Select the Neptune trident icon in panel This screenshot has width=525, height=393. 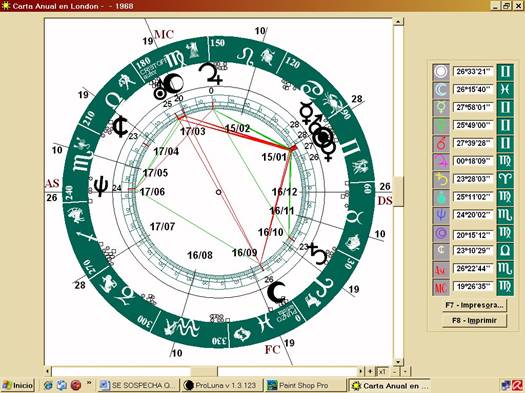click(x=441, y=215)
